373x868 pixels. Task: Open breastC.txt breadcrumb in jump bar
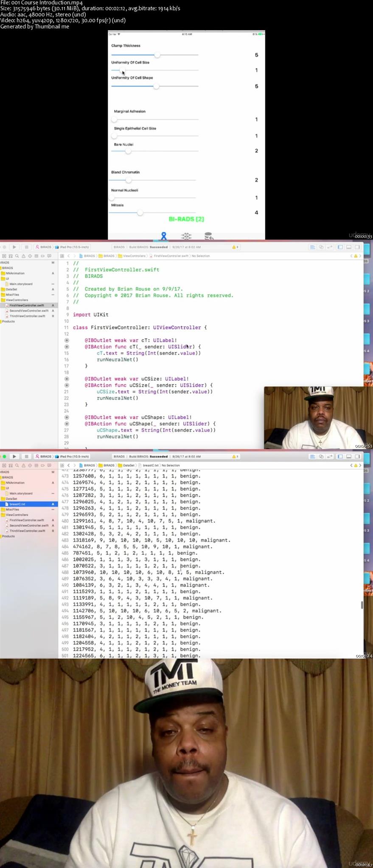click(149, 465)
